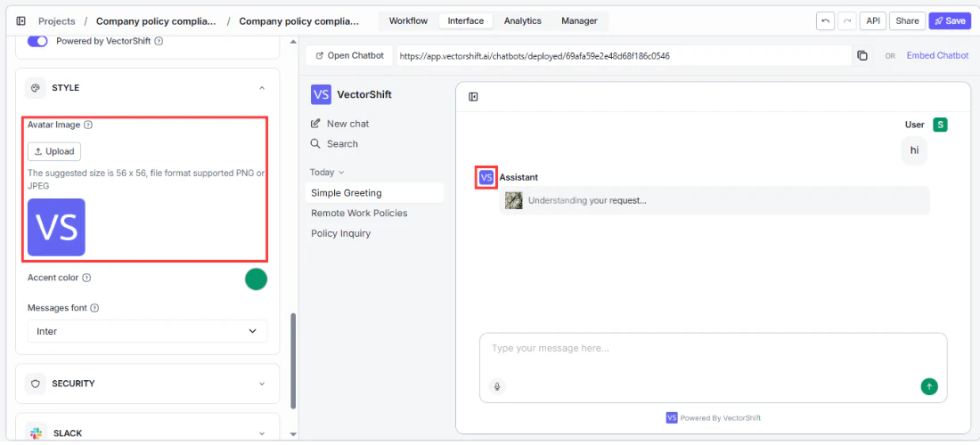The height and width of the screenshot is (445, 980).
Task: Open the Messages font Inter dropdown
Action: [148, 331]
